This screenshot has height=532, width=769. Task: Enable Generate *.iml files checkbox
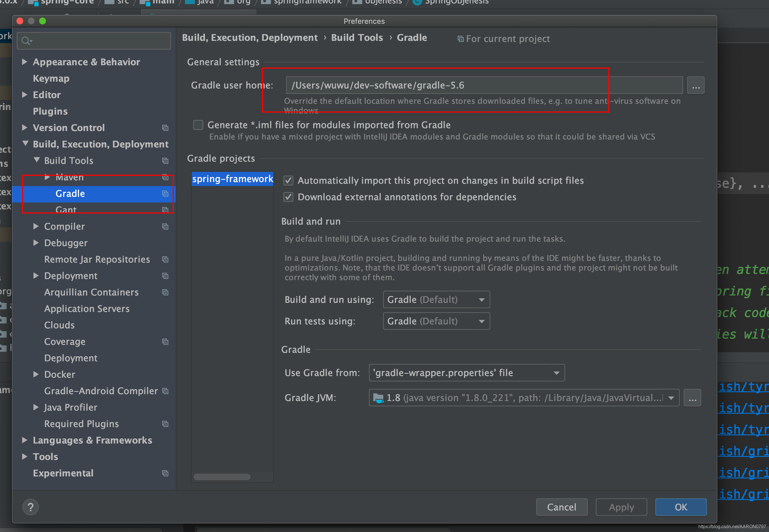(x=198, y=125)
